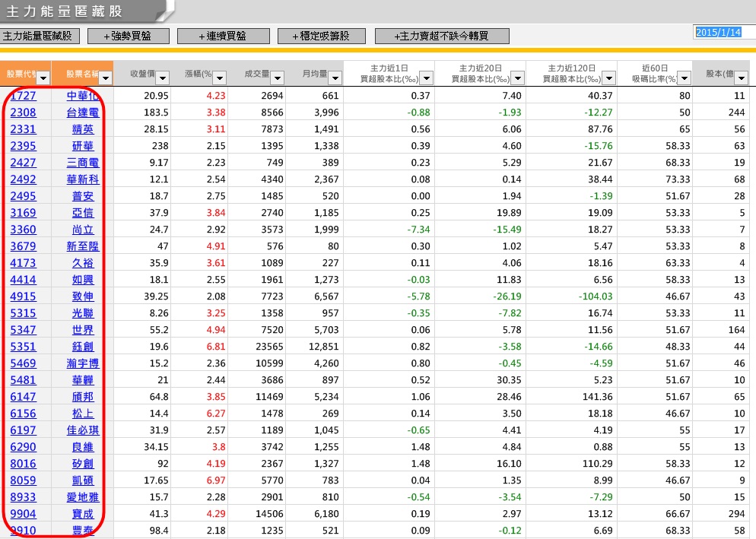Open stock code link 2395
The height and width of the screenshot is (539, 756).
coord(23,146)
